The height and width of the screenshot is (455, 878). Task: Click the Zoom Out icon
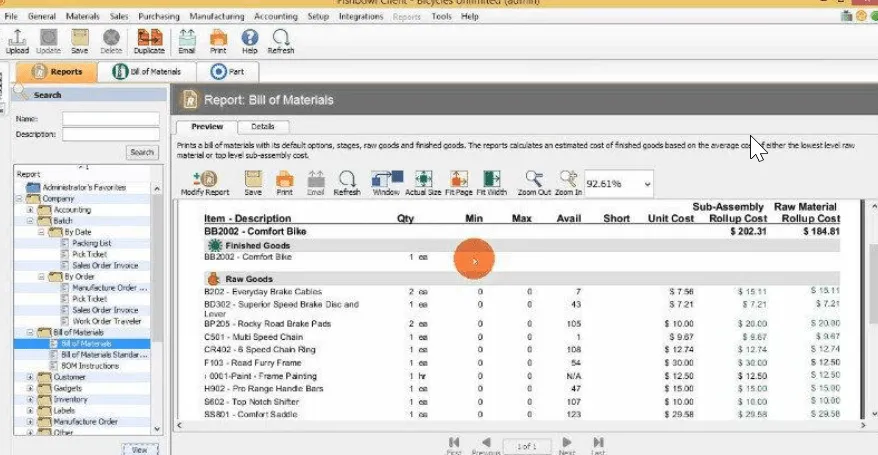(x=534, y=183)
